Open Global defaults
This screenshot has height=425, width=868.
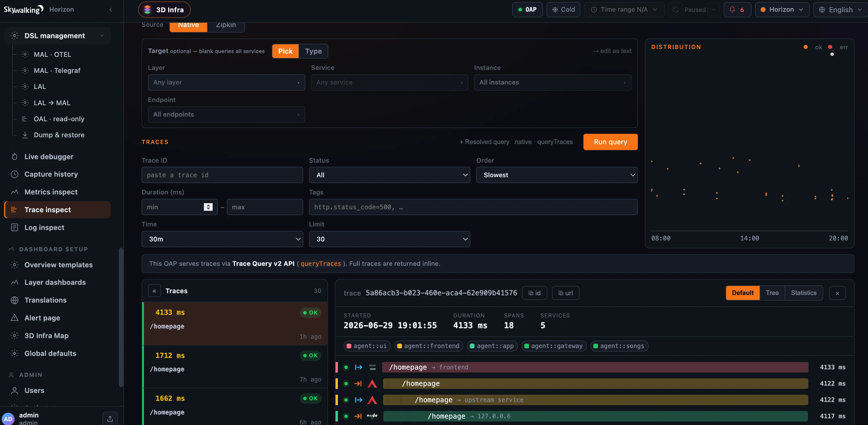(x=50, y=354)
